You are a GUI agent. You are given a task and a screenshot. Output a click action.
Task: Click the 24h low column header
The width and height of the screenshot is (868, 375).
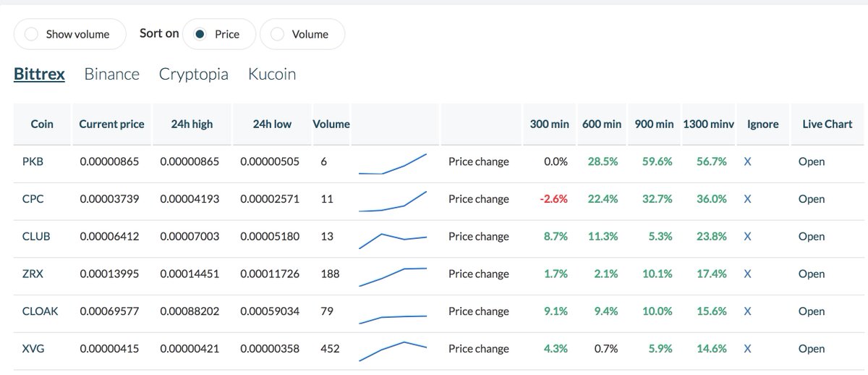(x=272, y=124)
